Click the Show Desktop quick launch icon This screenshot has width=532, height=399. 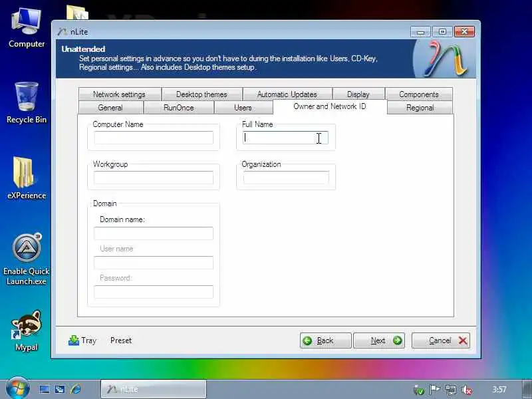point(44,389)
